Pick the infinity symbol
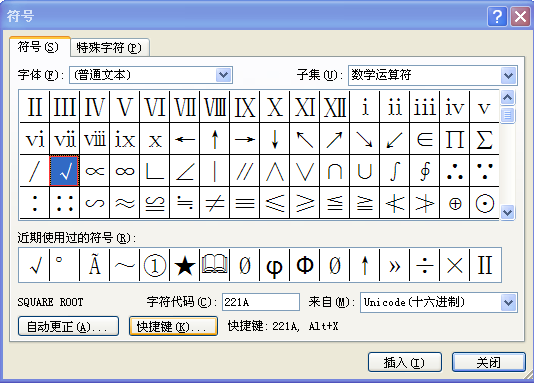534x383 pixels. click(x=125, y=171)
